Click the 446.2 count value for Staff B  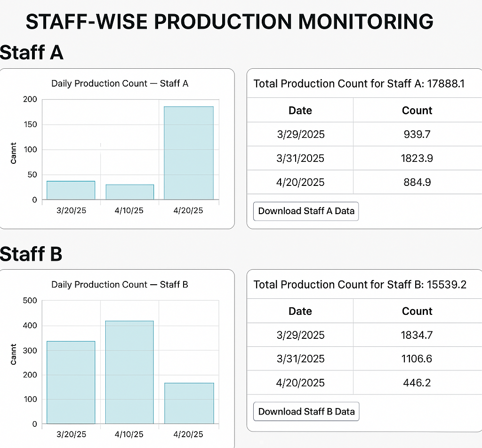coord(417,383)
